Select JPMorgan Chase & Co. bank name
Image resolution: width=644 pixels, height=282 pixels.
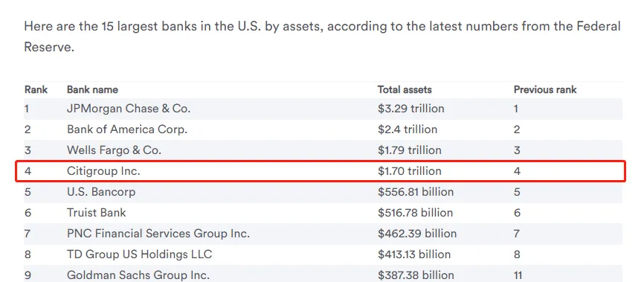(129, 109)
